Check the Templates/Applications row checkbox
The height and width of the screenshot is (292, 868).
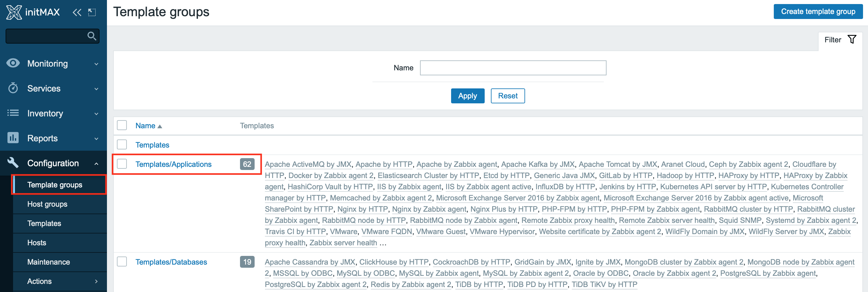click(x=122, y=164)
